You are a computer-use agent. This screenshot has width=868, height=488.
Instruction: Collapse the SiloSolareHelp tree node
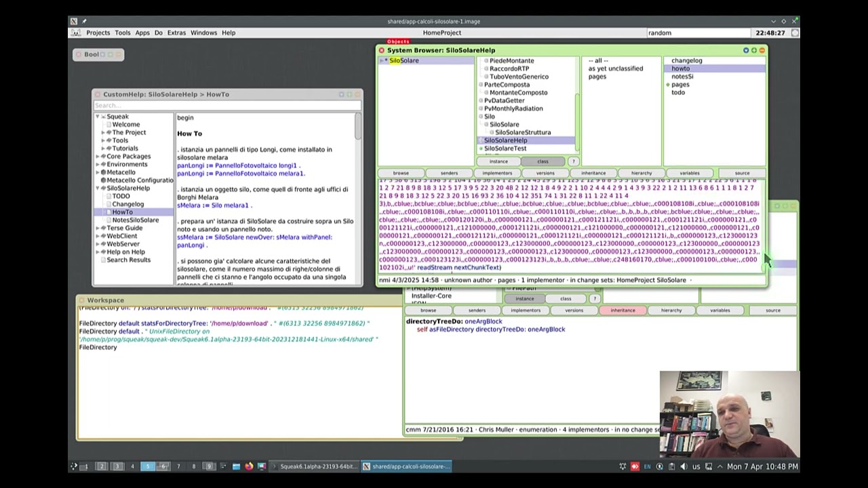click(98, 188)
